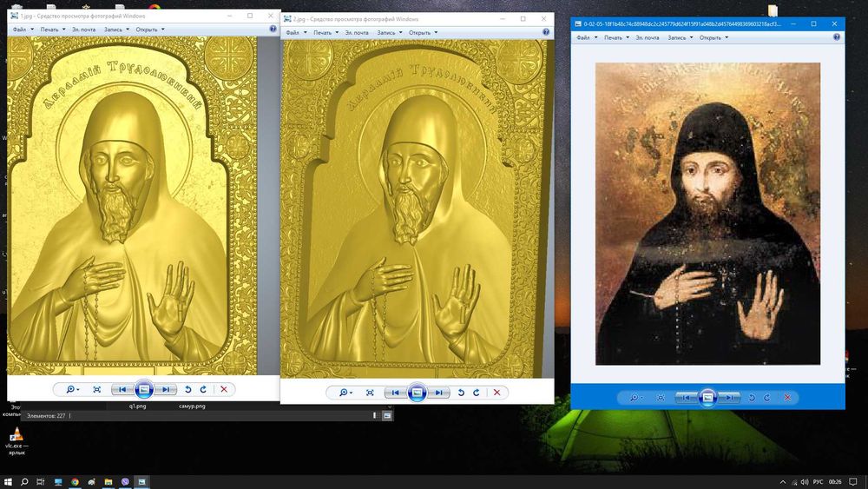Screen dimensions: 868x489
Task: Click Эл. почта in 1.jpg viewer
Action: tap(83, 30)
